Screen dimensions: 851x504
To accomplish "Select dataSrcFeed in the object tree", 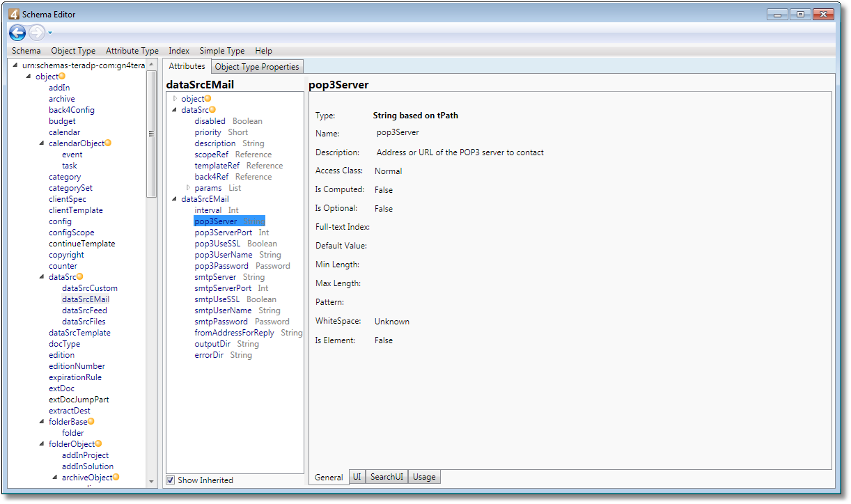I will (84, 310).
